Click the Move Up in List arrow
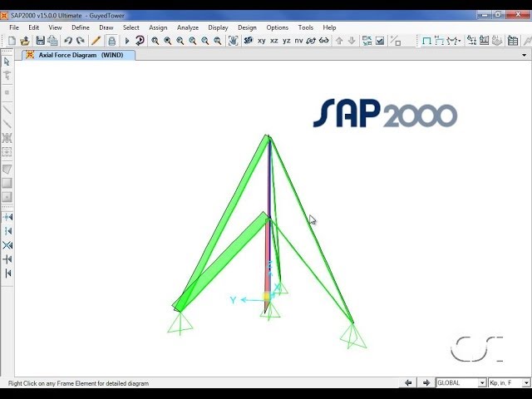The image size is (532, 399). click(x=339, y=41)
